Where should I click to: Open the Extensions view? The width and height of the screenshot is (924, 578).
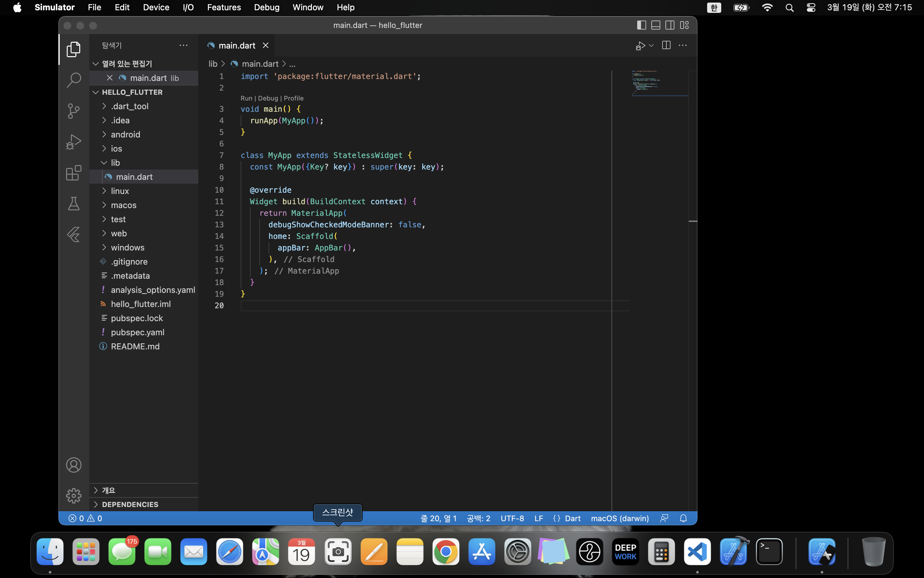[x=73, y=173]
